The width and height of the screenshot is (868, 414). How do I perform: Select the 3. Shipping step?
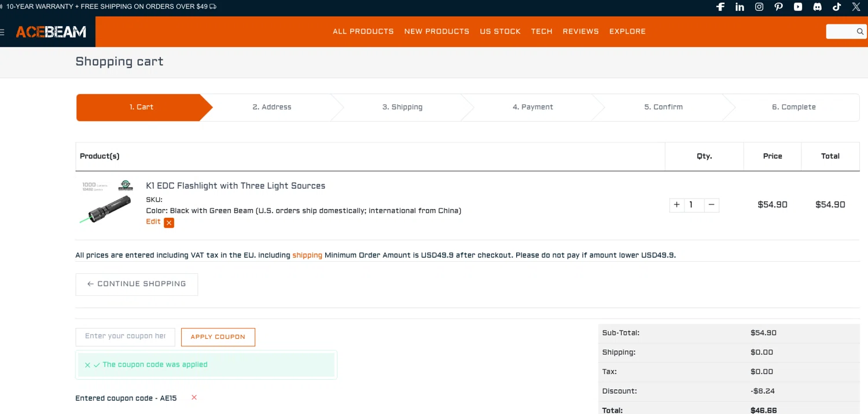tap(402, 107)
